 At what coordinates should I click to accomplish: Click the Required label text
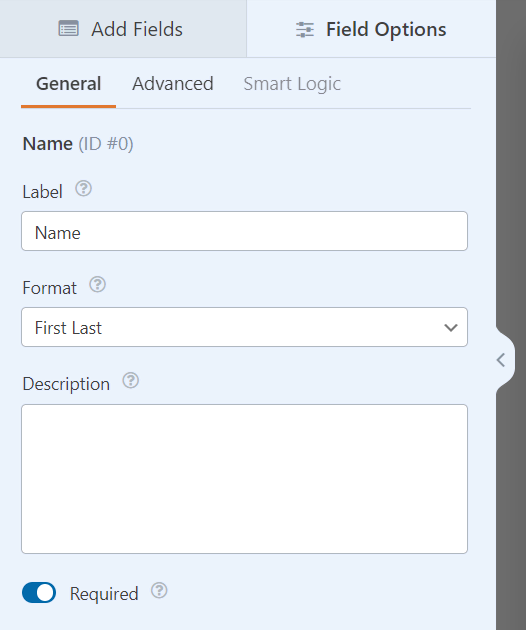(104, 594)
